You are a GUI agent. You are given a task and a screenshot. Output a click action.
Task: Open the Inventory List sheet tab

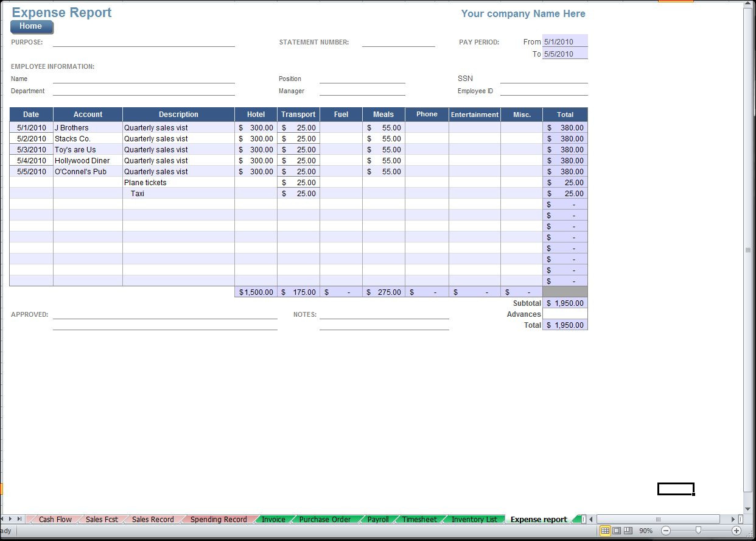[x=474, y=520]
